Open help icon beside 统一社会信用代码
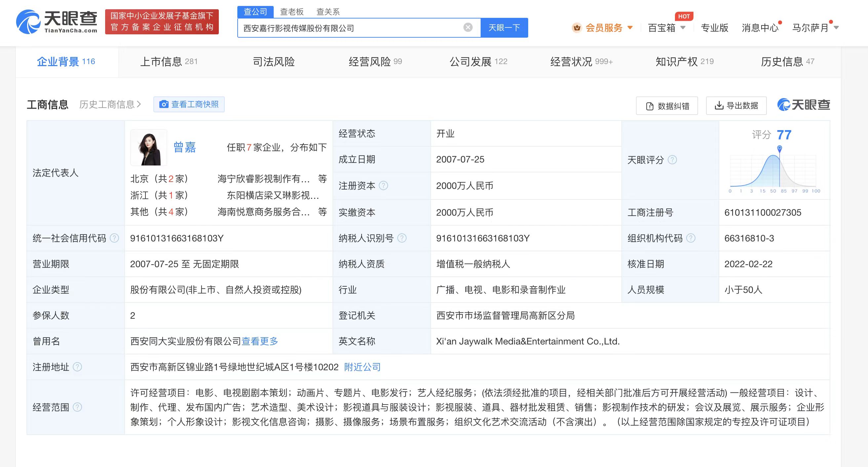The width and height of the screenshot is (868, 467). pyautogui.click(x=115, y=238)
